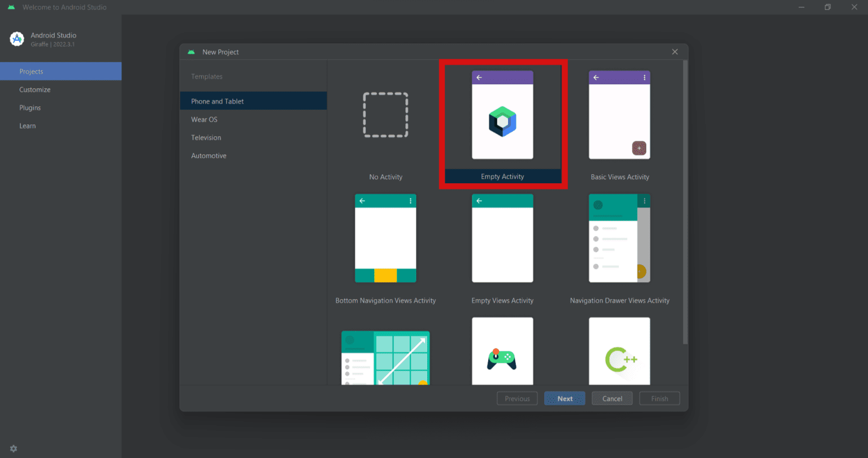Click the disabled Previous button

click(517, 399)
